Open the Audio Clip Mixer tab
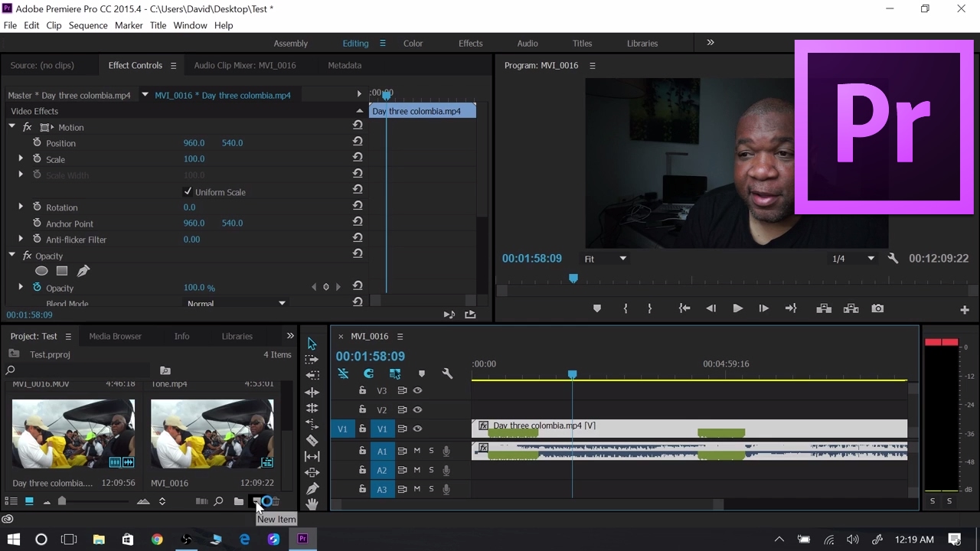Screen dimensions: 980x551 (245, 65)
